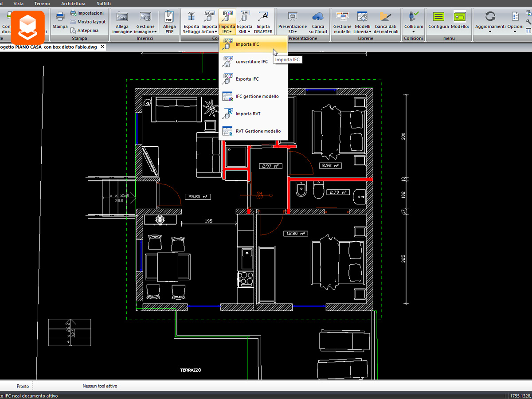Viewport: 532px width, 399px height.
Task: Click Esporta Settaggi icon
Action: pyautogui.click(x=191, y=22)
